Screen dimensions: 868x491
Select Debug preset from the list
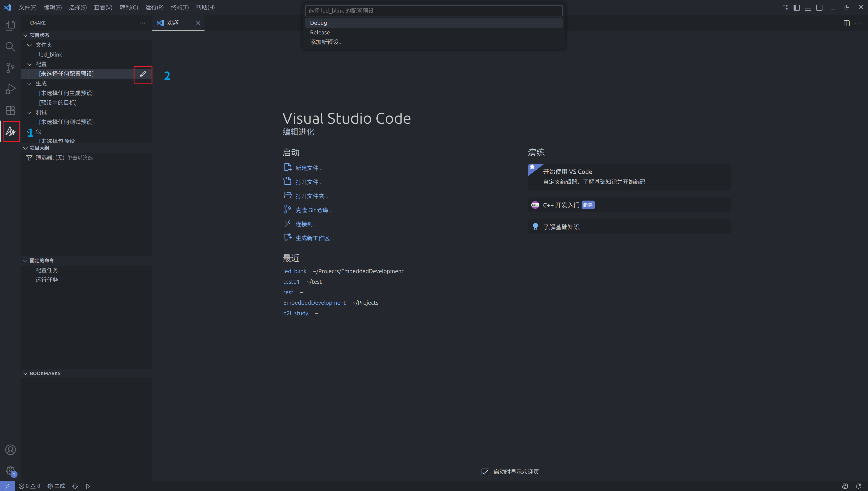[318, 23]
